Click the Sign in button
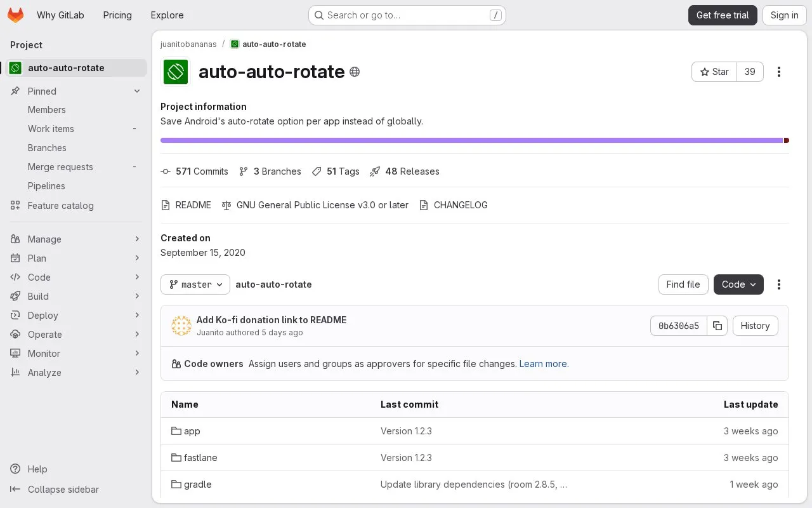Screen dimensions: 812x508 (785, 15)
